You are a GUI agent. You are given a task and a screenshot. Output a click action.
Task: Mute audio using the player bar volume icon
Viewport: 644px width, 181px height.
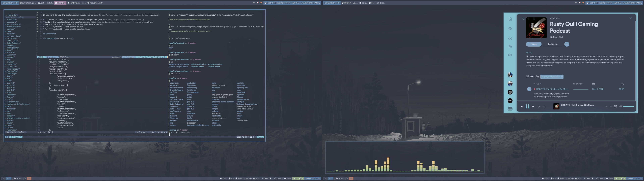[620, 106]
